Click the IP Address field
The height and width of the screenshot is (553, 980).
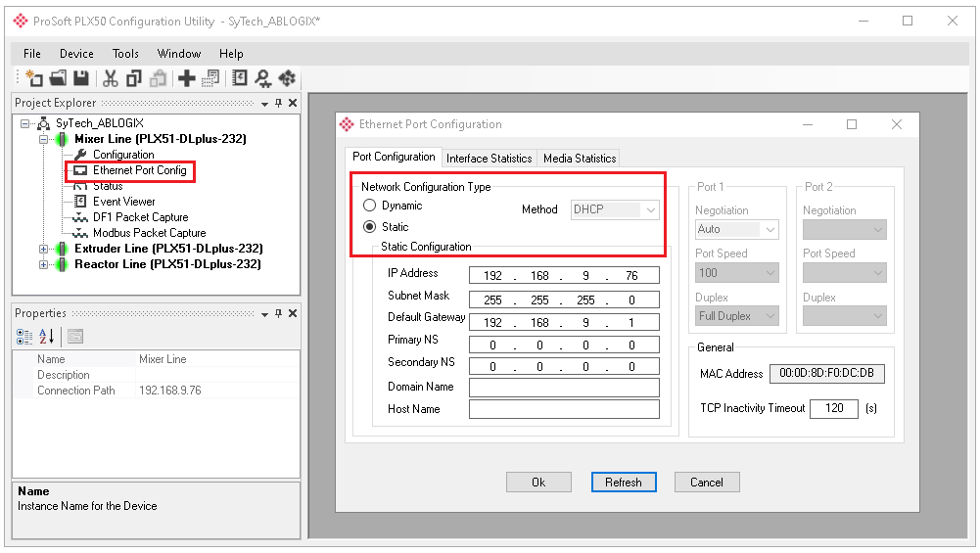[564, 276]
